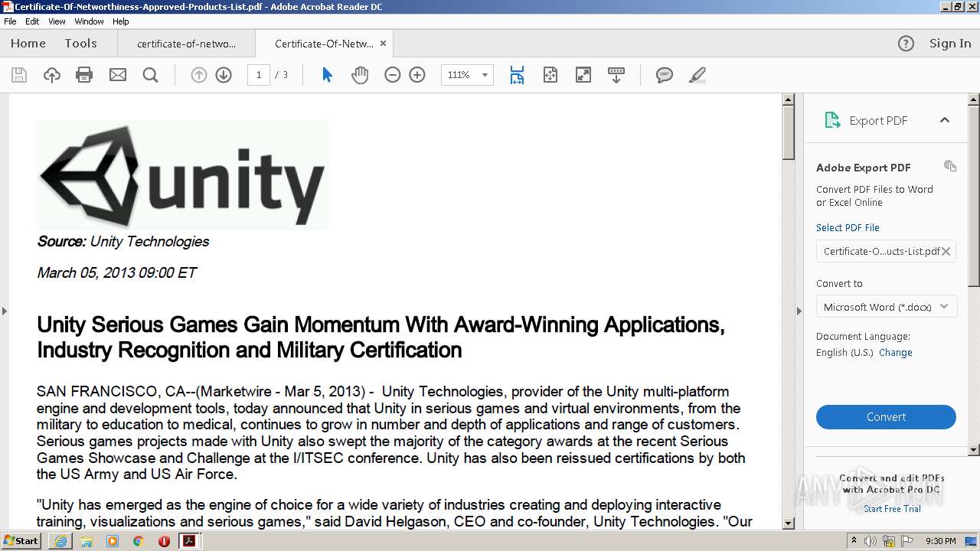This screenshot has height=551, width=980.
Task: Activate the Selection arrow tool
Action: pyautogui.click(x=327, y=75)
